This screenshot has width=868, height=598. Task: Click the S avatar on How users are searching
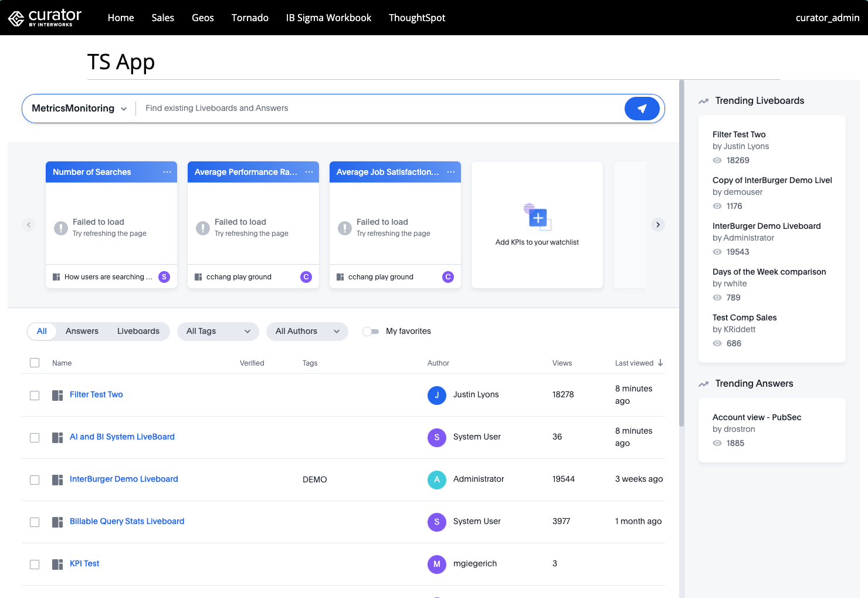[x=164, y=277]
